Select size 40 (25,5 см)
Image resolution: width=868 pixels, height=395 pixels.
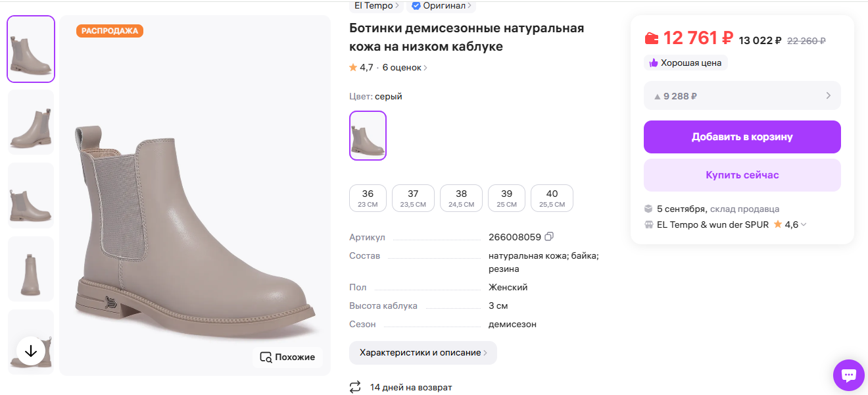(552, 197)
